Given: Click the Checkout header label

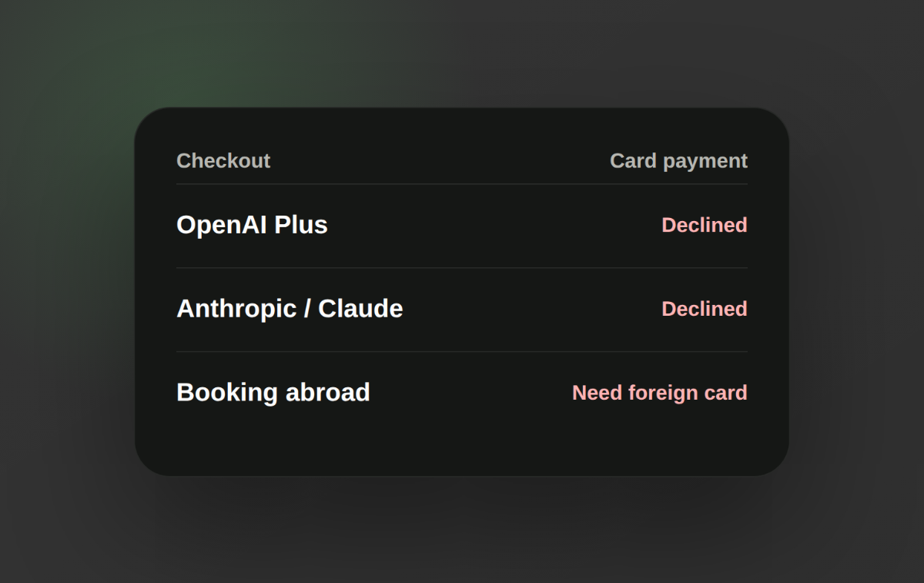Looking at the screenshot, I should click(223, 160).
